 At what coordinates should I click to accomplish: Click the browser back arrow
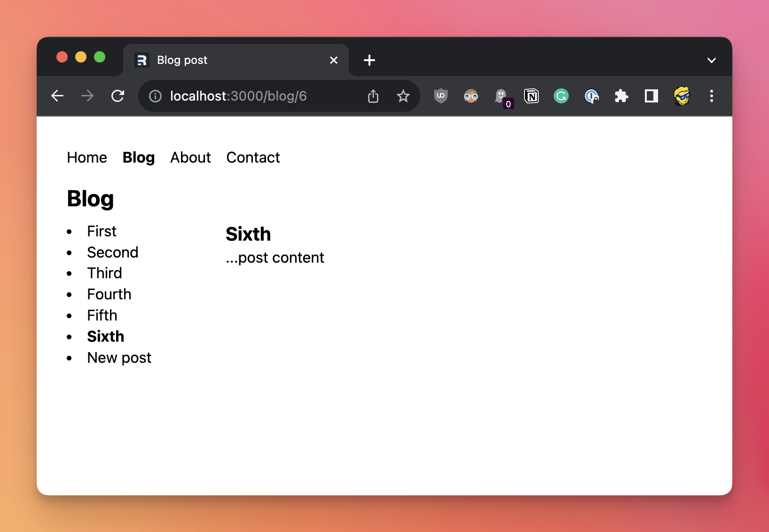point(57,96)
